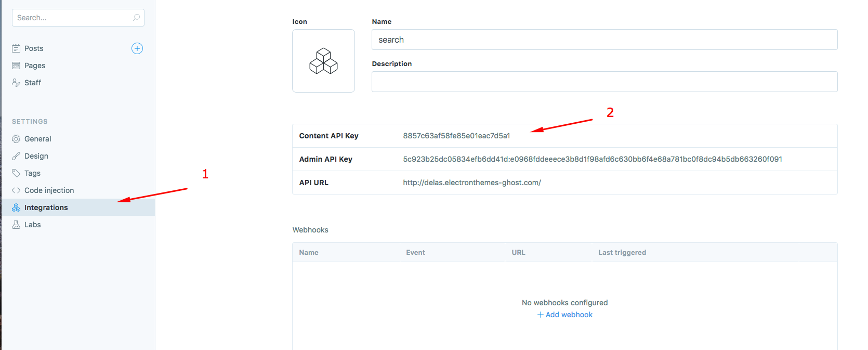Image resolution: width=868 pixels, height=350 pixels.
Task: Click the Event column header
Action: 416,252
